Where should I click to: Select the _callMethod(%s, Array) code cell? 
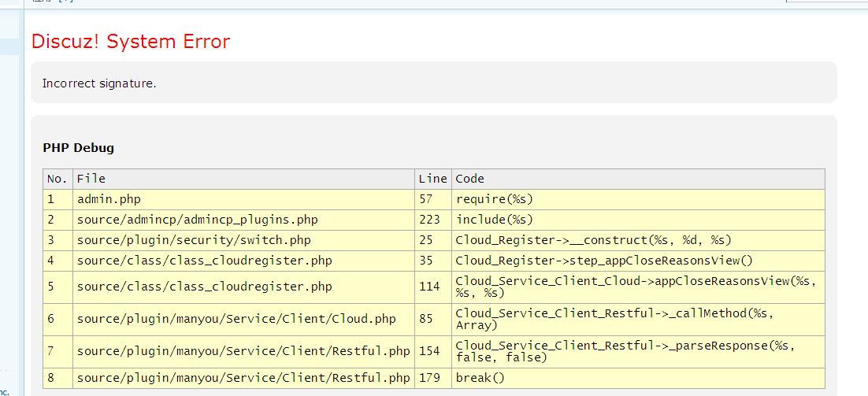638,319
